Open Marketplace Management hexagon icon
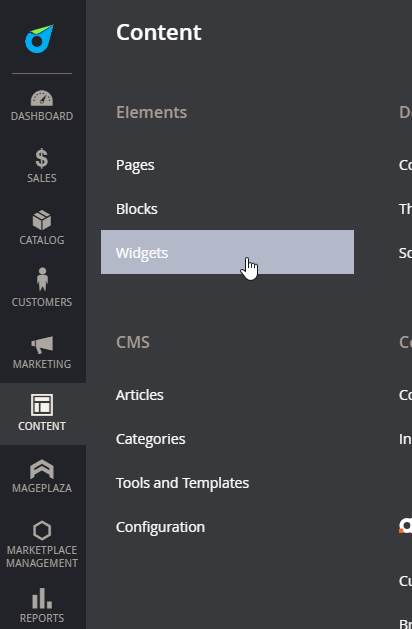The width and height of the screenshot is (412, 629). tap(42, 531)
